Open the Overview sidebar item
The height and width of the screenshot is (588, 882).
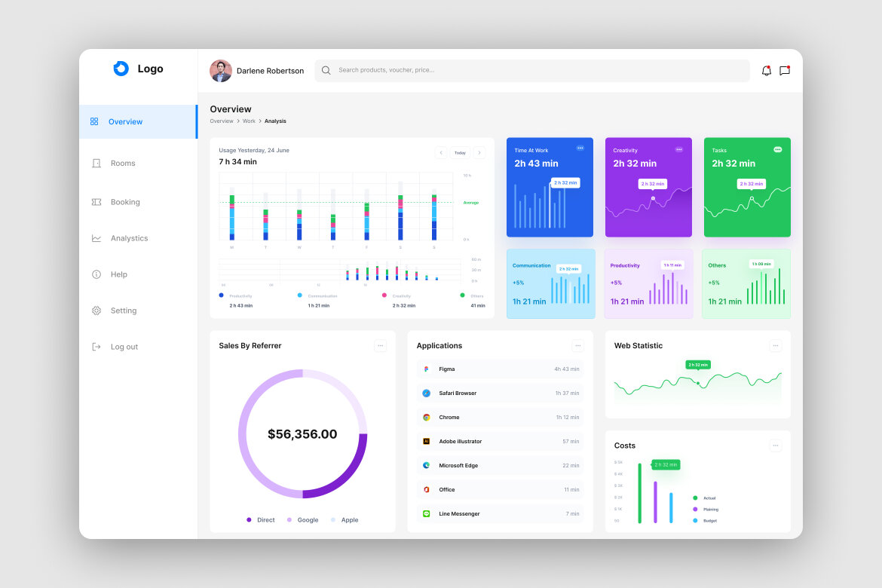139,121
